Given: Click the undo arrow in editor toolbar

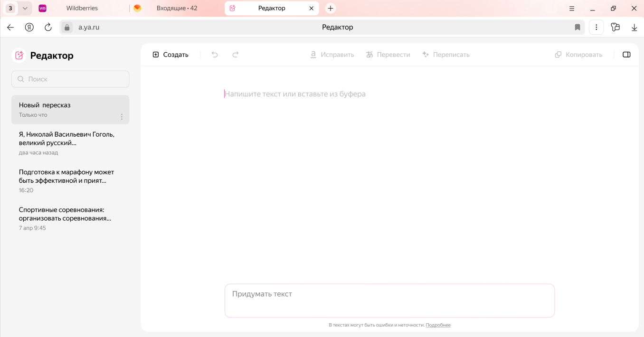Looking at the screenshot, I should [215, 55].
